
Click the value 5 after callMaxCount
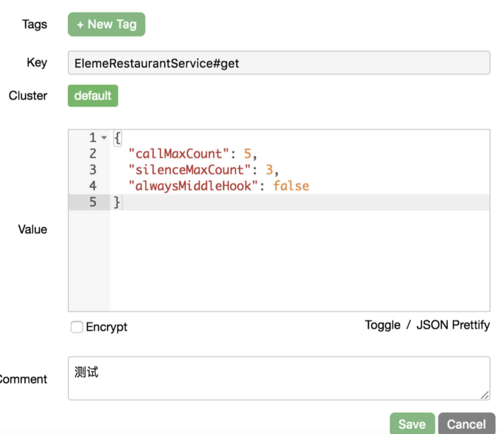(247, 154)
